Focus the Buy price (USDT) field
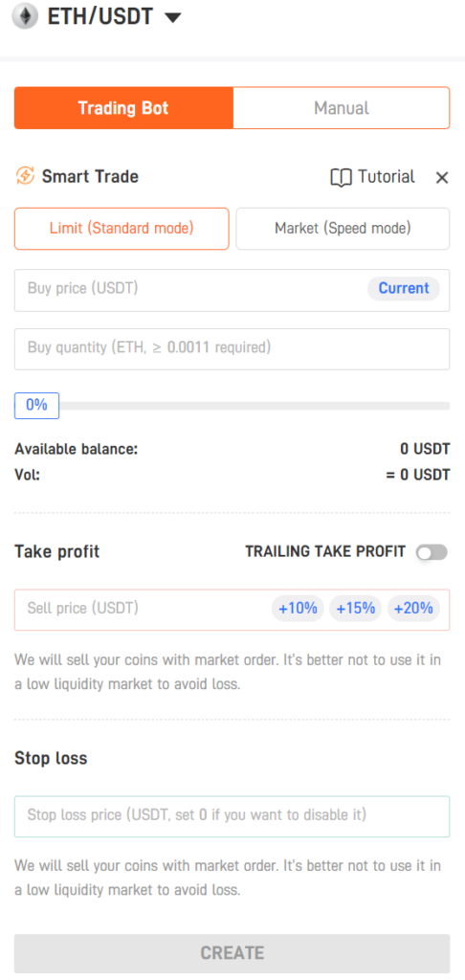465x980 pixels. pyautogui.click(x=232, y=290)
